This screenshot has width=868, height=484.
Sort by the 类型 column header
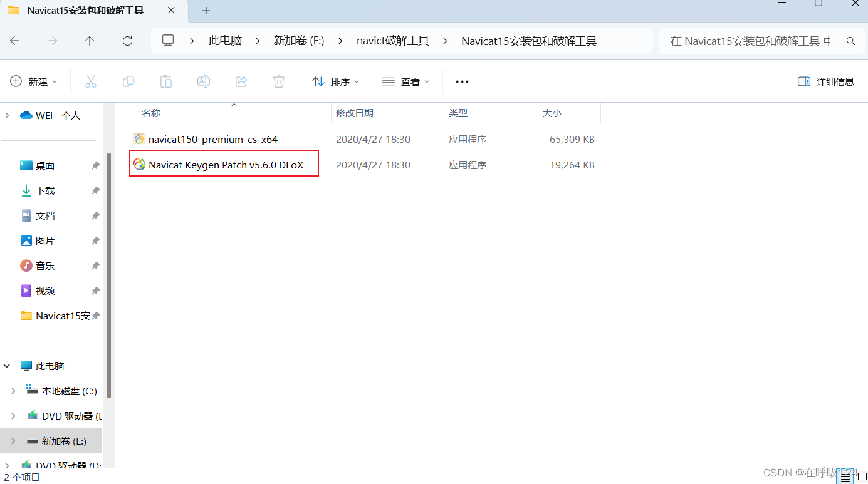point(458,113)
